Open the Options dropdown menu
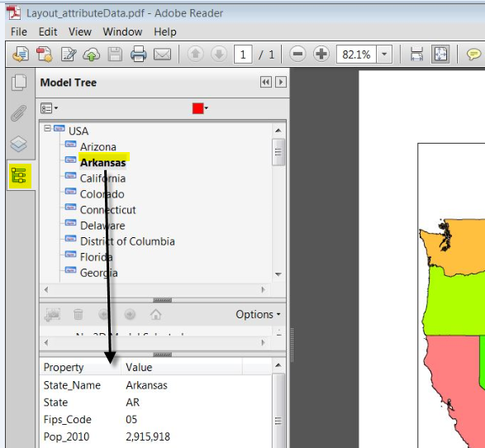The height and width of the screenshot is (448, 485). tap(258, 315)
